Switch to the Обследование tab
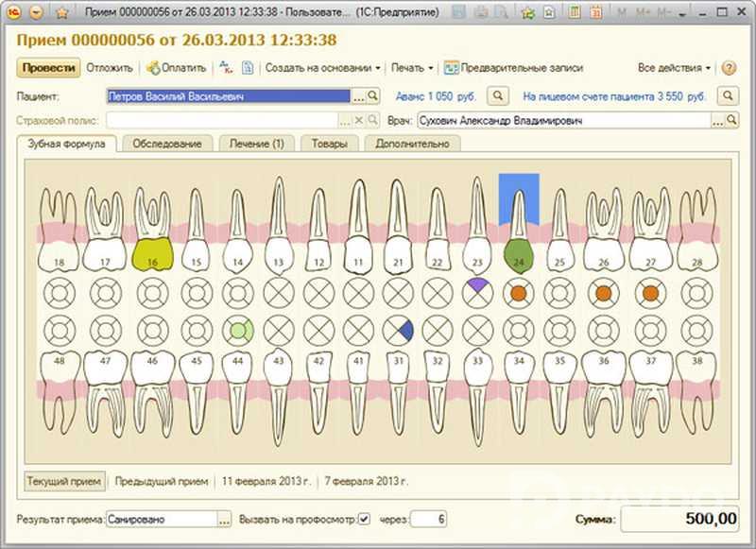Viewport: 756px width, 549px height. coord(167,144)
